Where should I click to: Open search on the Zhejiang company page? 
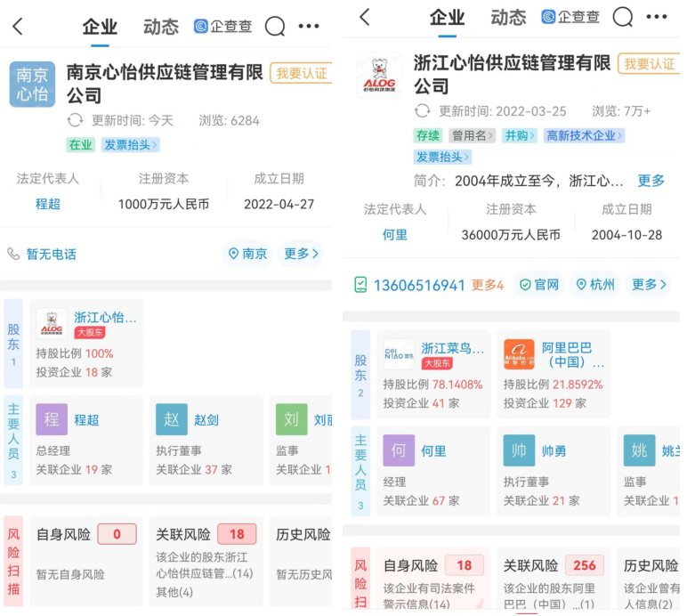point(623,17)
